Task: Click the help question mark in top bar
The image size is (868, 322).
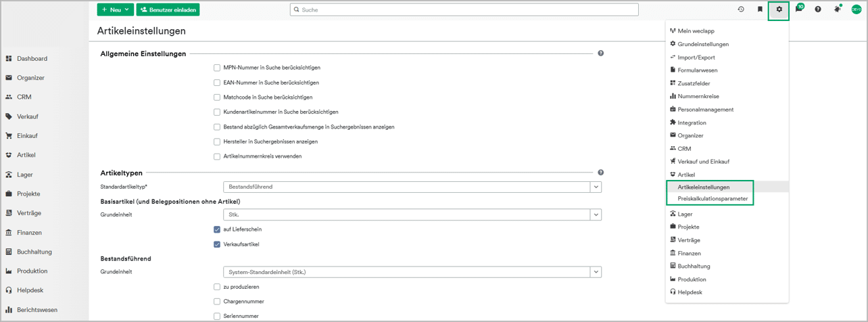Action: coord(818,9)
